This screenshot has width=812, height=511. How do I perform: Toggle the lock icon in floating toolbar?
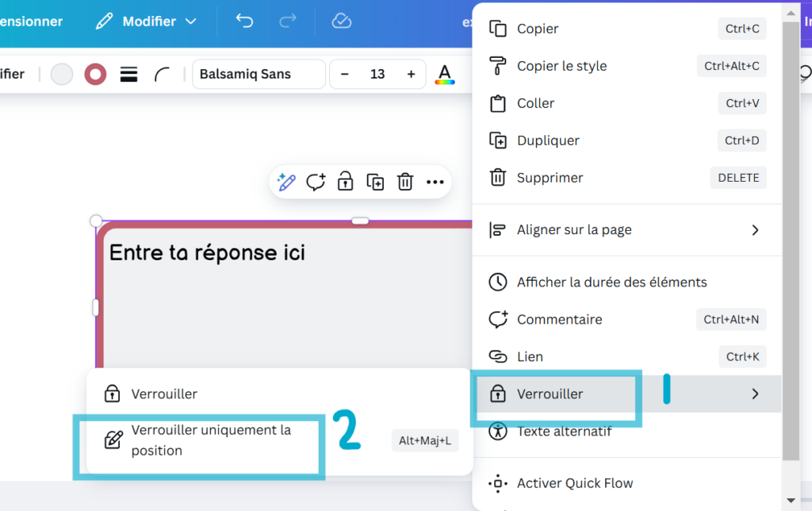click(x=345, y=182)
